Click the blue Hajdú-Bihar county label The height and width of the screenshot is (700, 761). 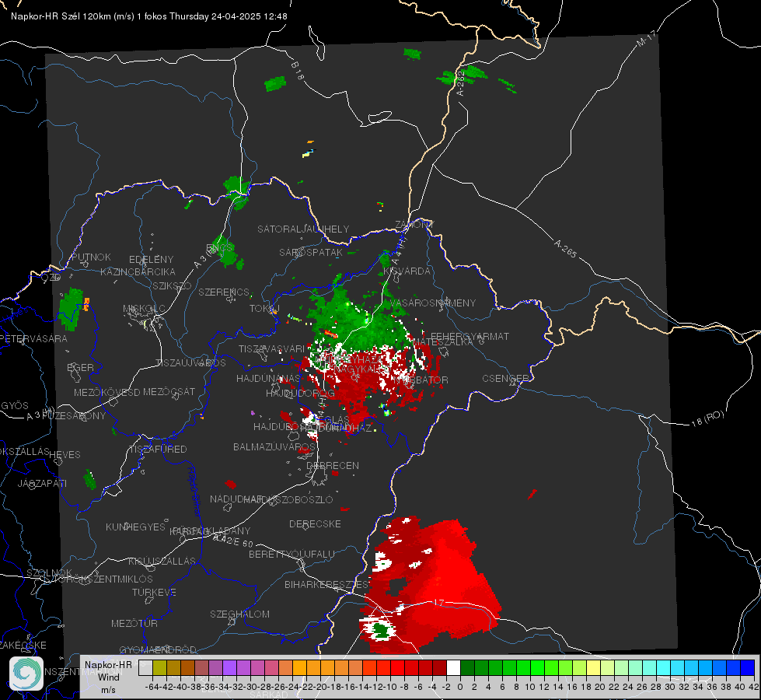194,491
